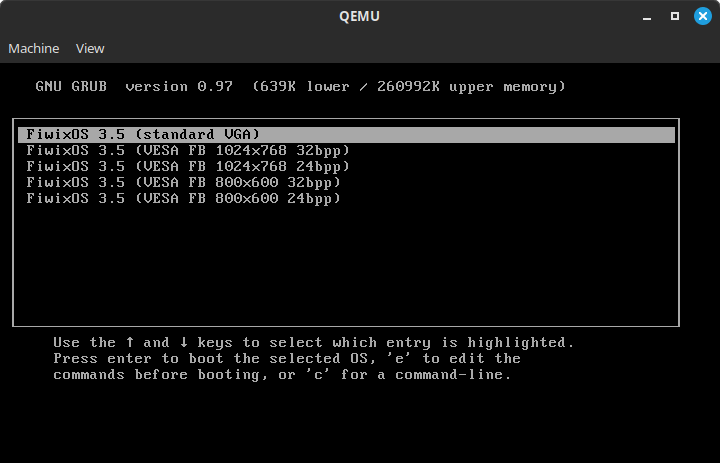Click the QEMU title bar text
Screen dimensions: 720x463
359,16
